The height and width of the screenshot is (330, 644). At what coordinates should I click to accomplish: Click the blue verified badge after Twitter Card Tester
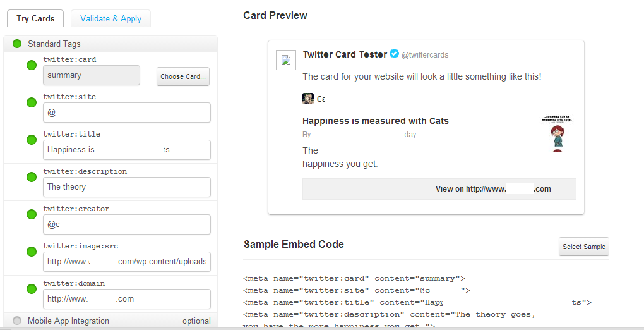click(x=394, y=54)
